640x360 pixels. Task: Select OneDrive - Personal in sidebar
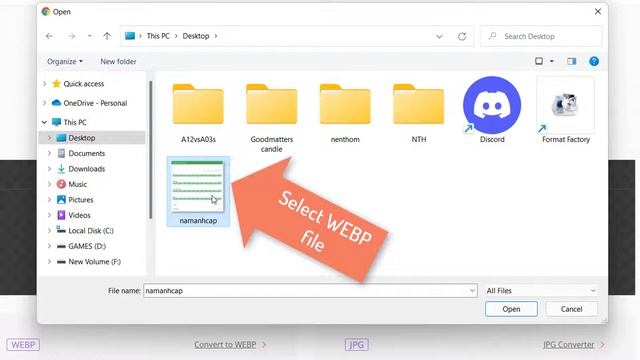tap(95, 103)
